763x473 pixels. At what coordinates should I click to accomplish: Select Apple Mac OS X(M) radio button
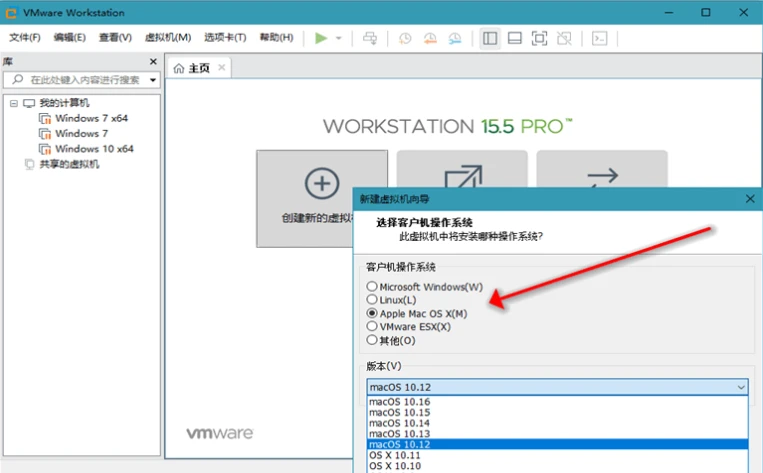(x=372, y=313)
